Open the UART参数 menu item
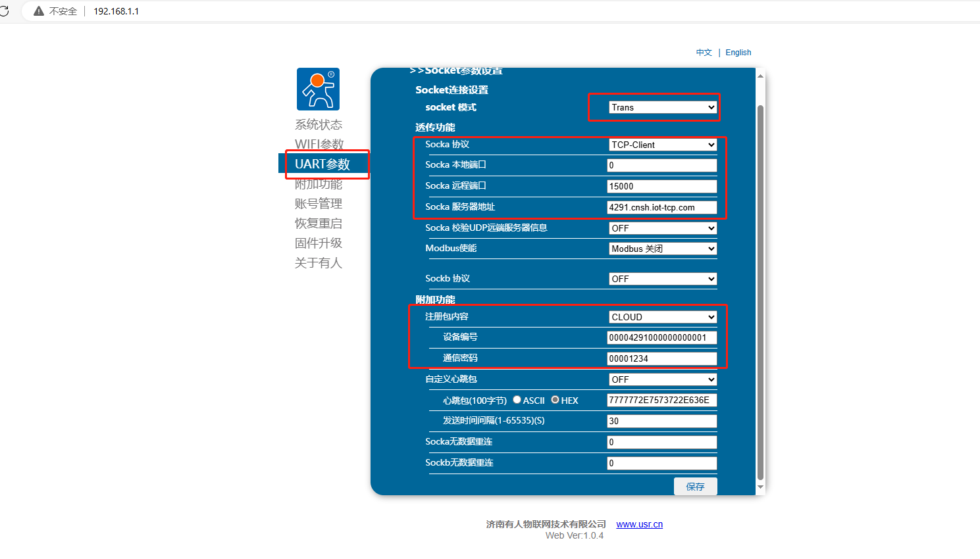Screen dimensions: 980x559 (322, 164)
